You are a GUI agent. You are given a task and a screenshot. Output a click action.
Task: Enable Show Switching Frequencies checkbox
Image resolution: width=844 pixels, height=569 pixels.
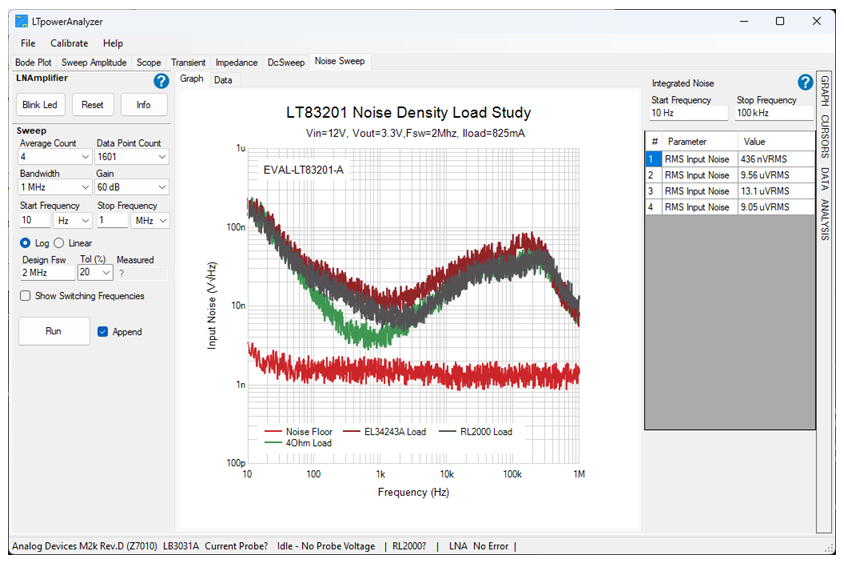click(x=25, y=296)
